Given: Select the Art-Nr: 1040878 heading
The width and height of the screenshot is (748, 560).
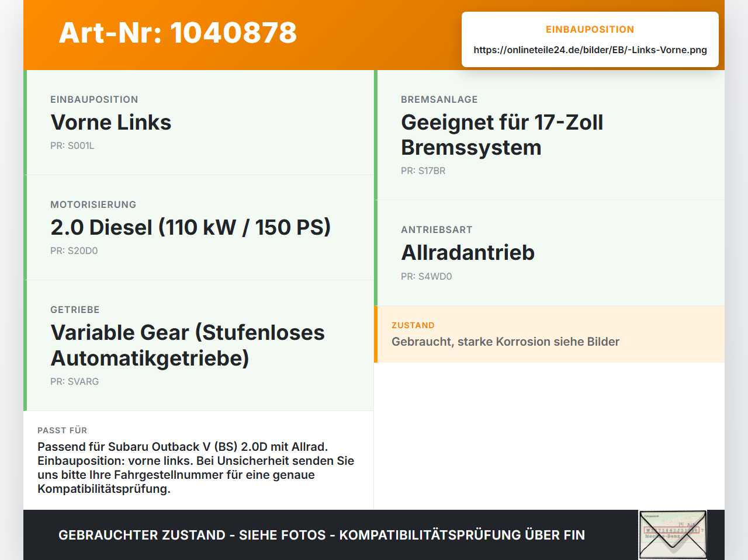Looking at the screenshot, I should [178, 33].
